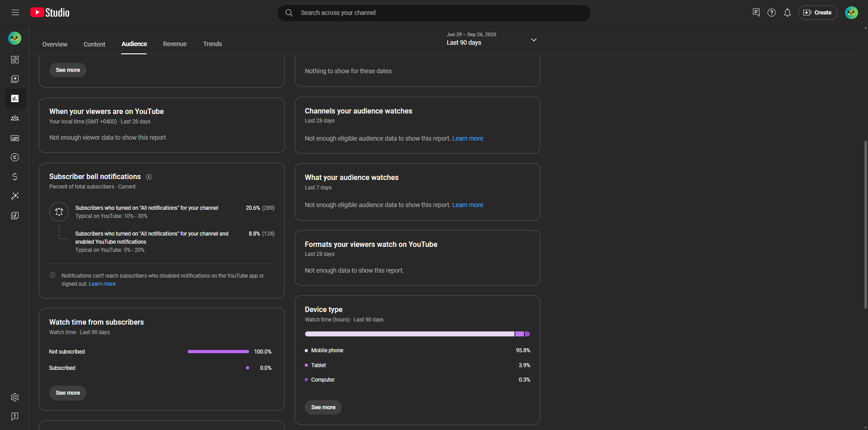Open the Settings gear in the sidebar
The height and width of the screenshot is (430, 868).
pyautogui.click(x=15, y=397)
